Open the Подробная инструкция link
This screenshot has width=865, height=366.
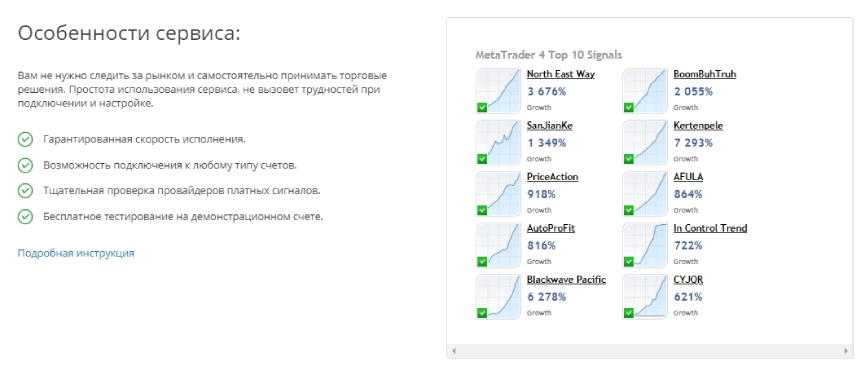(x=76, y=253)
